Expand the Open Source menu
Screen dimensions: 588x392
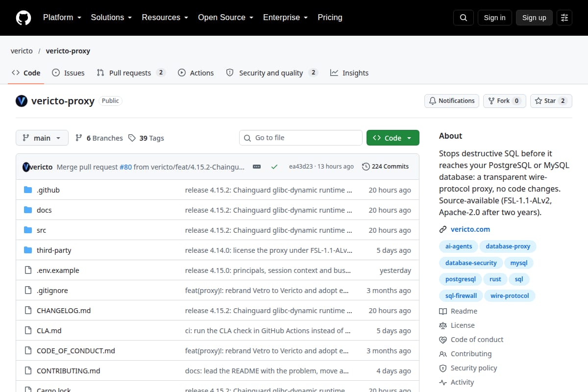pyautogui.click(x=226, y=18)
